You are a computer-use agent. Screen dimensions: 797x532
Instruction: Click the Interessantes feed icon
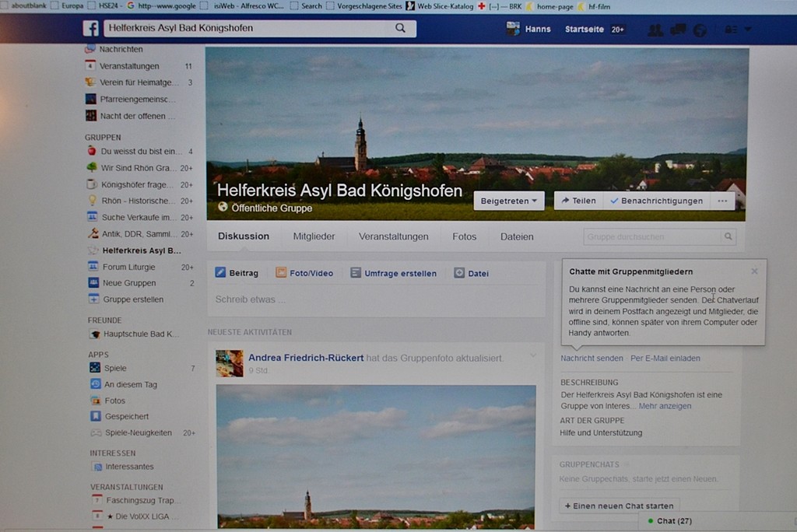click(97, 467)
